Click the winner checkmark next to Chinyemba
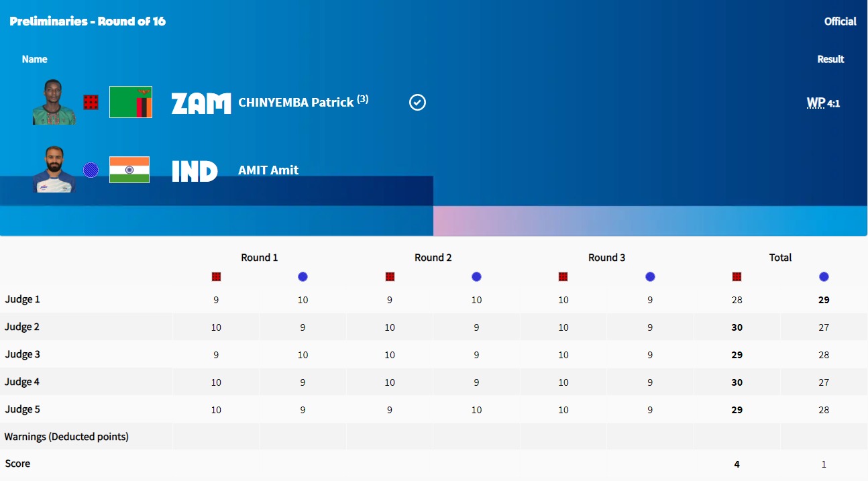The height and width of the screenshot is (481, 868). (417, 103)
